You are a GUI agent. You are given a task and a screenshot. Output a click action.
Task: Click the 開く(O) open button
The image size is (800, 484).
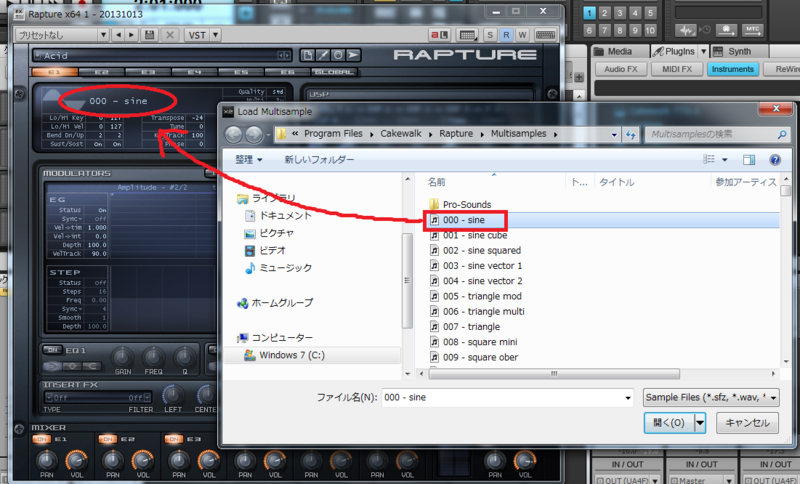click(669, 423)
